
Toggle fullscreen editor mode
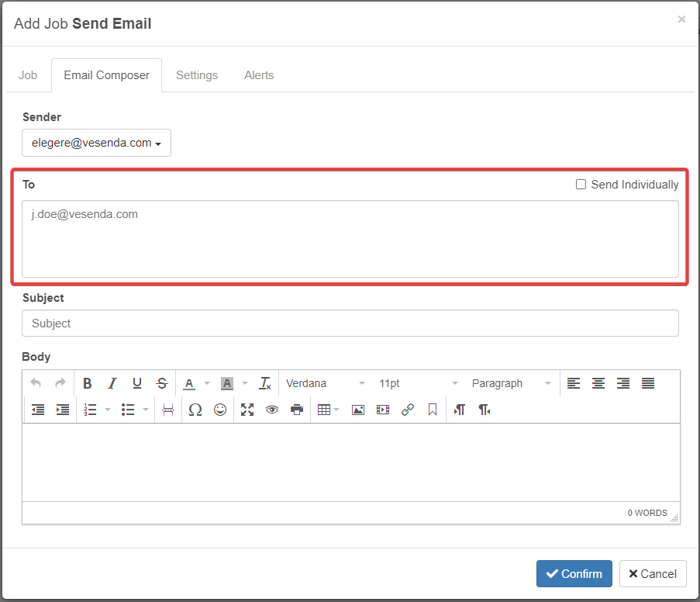[x=247, y=410]
